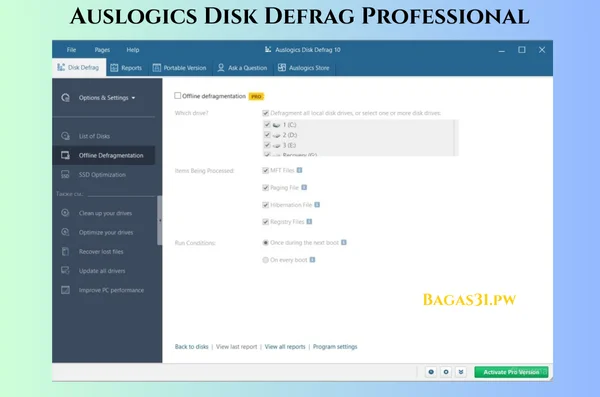Screen dimensions: 600x397
Task: Click the 1 (C:) drive row
Action: (358, 125)
